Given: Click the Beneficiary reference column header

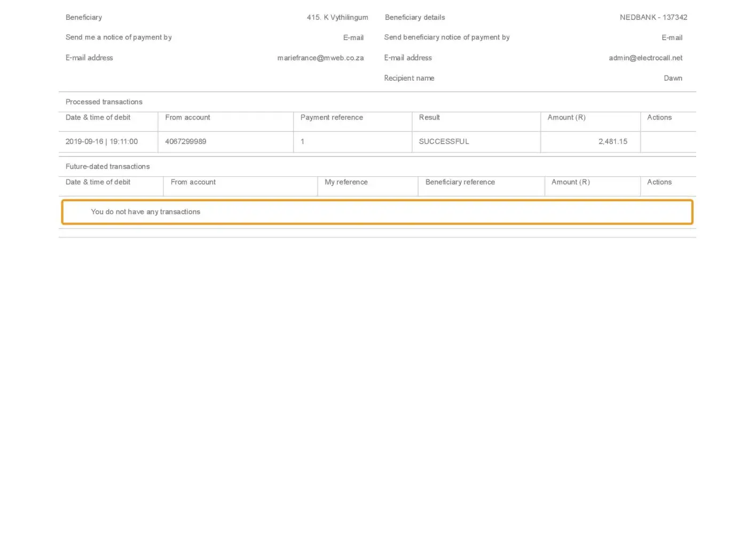Looking at the screenshot, I should (x=460, y=182).
